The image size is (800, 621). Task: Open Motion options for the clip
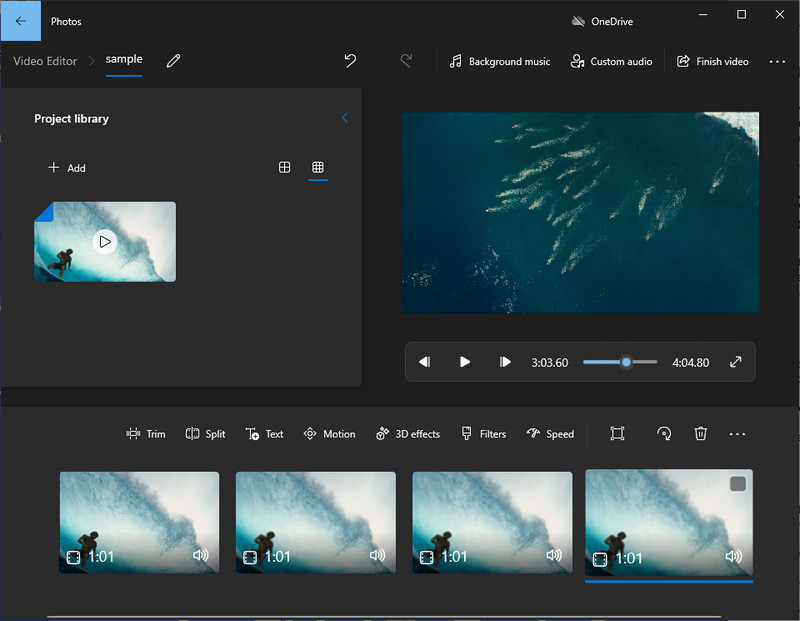coord(330,434)
